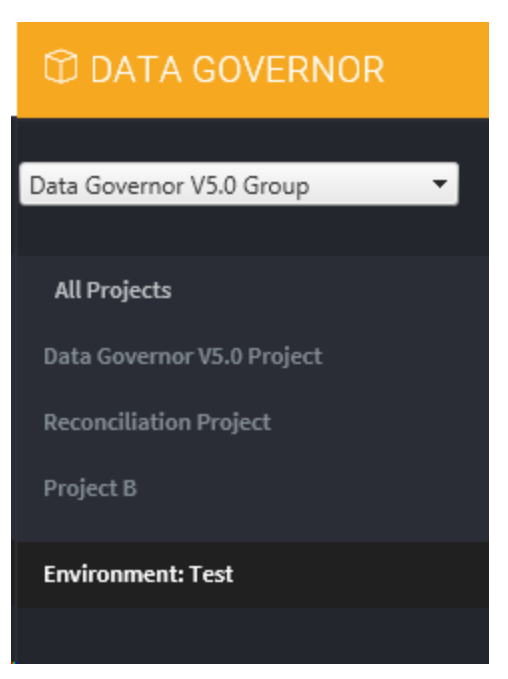Viewport: 508px width, 679px height.
Task: Click the Data Governor cube logo icon
Action: (61, 66)
